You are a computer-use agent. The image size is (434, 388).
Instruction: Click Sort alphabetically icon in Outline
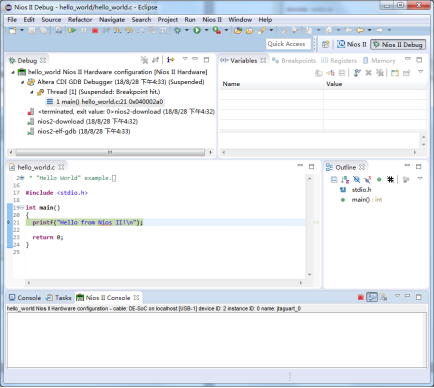pyautogui.click(x=345, y=180)
